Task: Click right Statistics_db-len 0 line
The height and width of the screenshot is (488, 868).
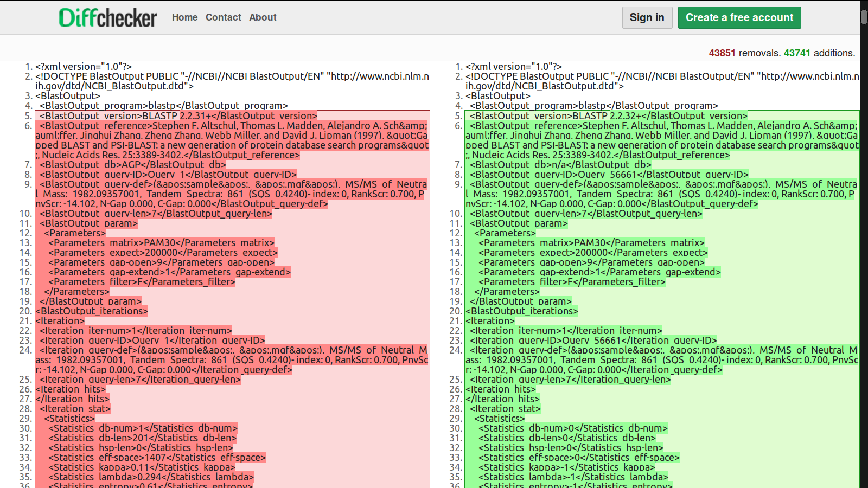Action: click(567, 438)
